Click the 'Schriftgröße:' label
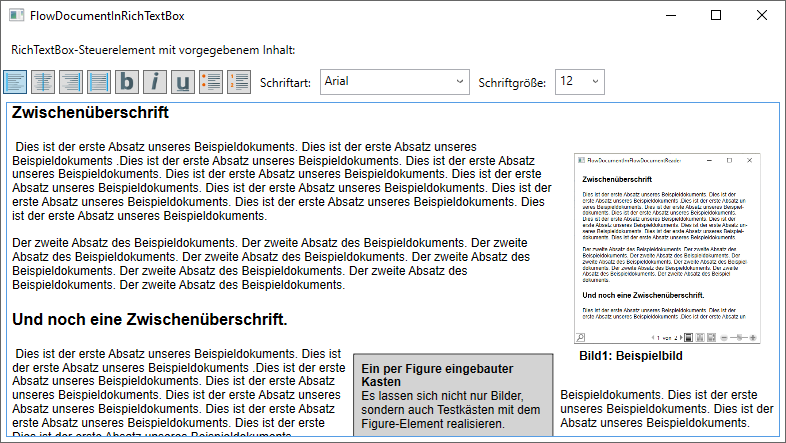 click(x=512, y=83)
